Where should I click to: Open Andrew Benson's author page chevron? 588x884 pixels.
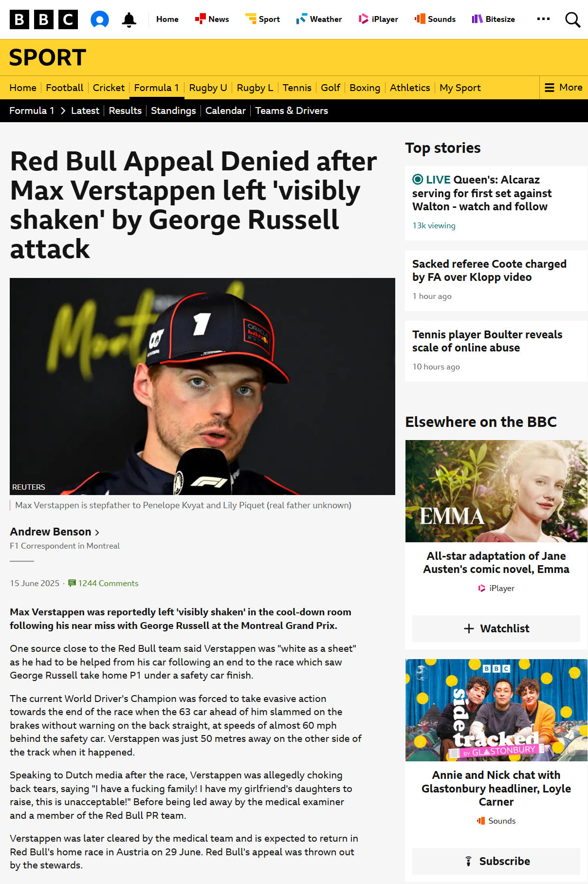click(97, 533)
